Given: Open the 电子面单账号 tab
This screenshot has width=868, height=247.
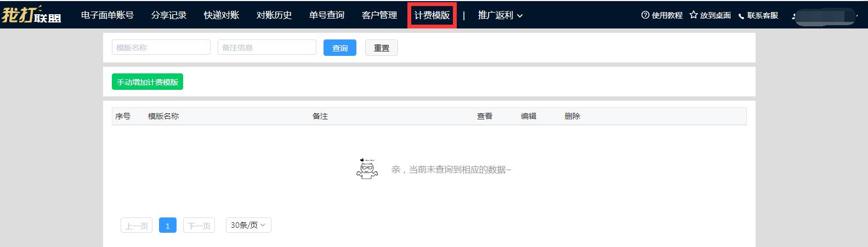Looking at the screenshot, I should tap(107, 15).
